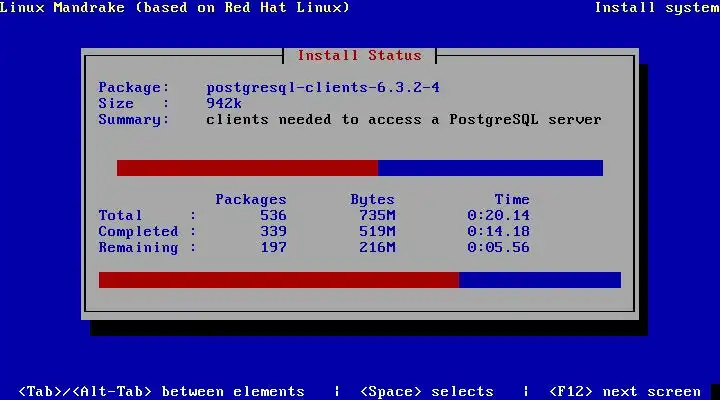Click total bytes value '735M'

(377, 215)
